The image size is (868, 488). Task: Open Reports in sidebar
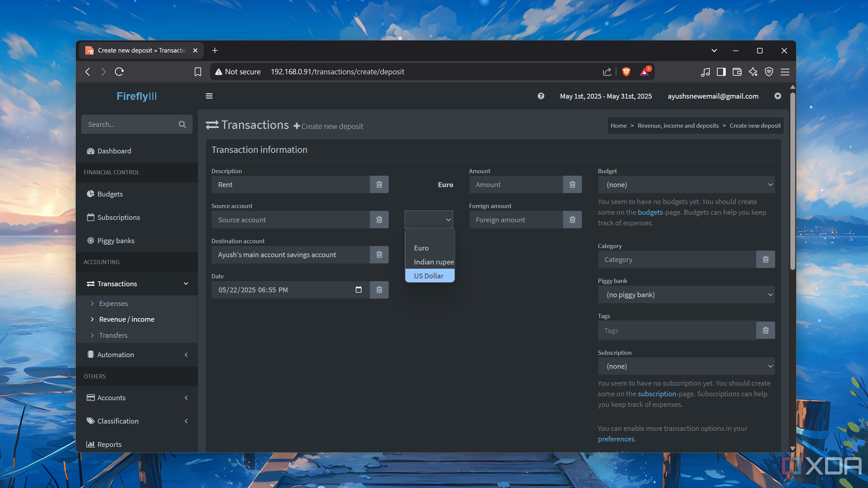tap(137, 444)
